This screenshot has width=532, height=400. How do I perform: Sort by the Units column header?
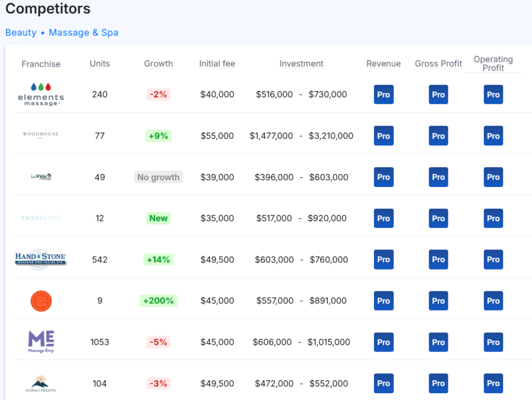[100, 64]
